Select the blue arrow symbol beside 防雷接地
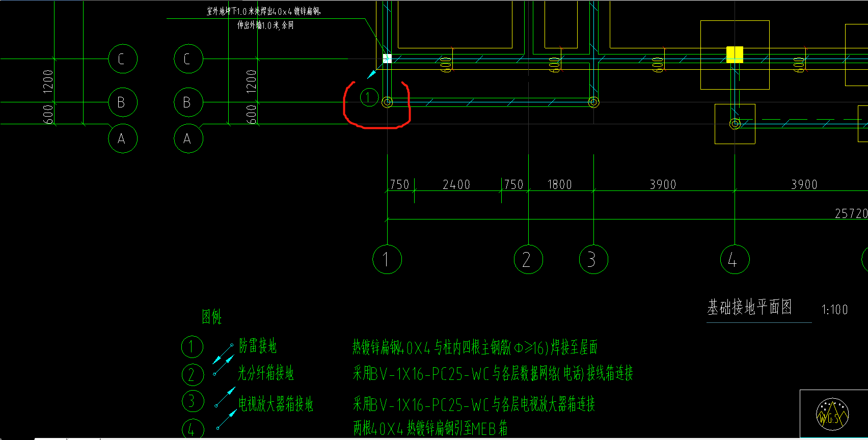The image size is (868, 440). tap(223, 354)
